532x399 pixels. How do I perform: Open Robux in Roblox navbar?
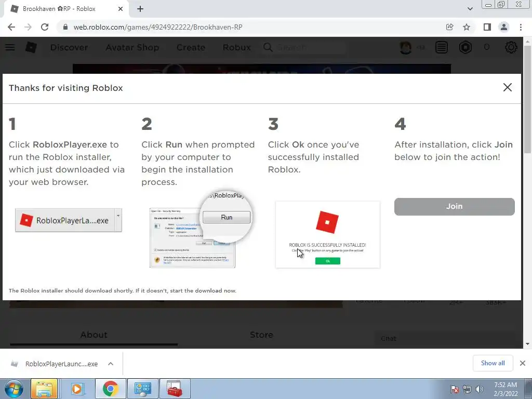(x=237, y=47)
